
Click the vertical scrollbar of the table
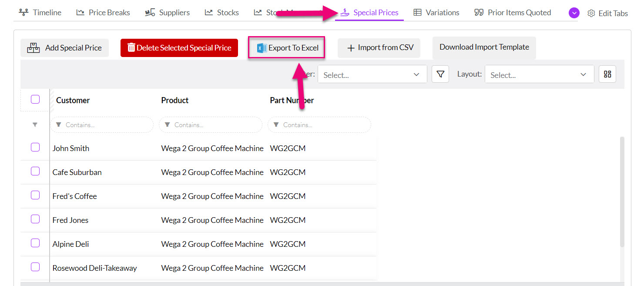tap(622, 192)
